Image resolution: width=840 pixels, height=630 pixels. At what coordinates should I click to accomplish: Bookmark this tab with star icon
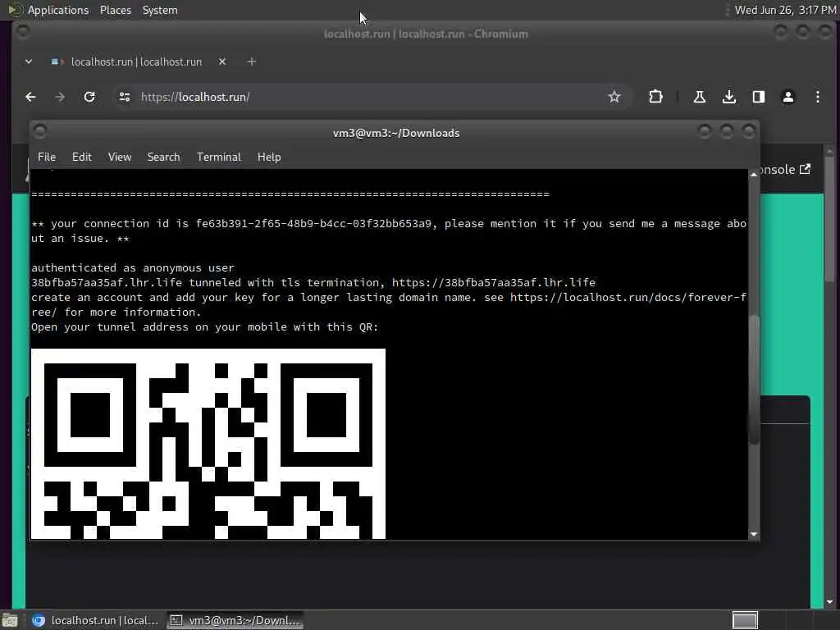(614, 97)
